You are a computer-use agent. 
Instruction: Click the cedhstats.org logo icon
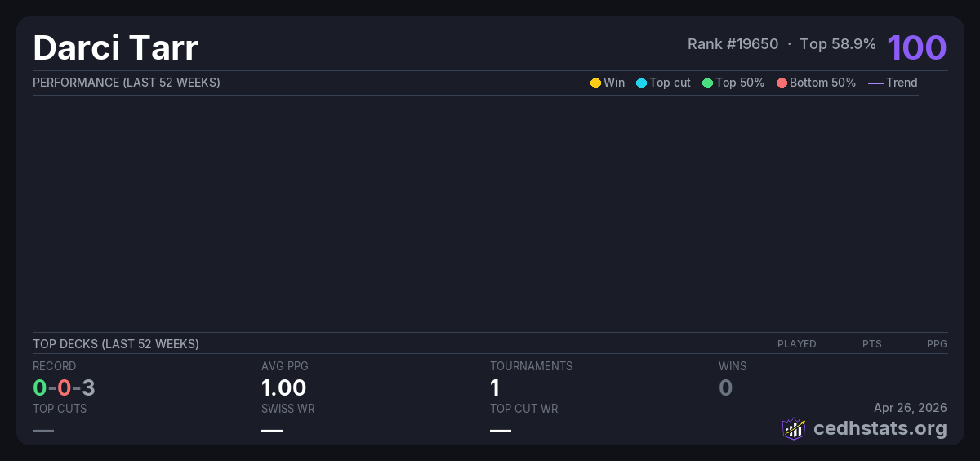(793, 428)
